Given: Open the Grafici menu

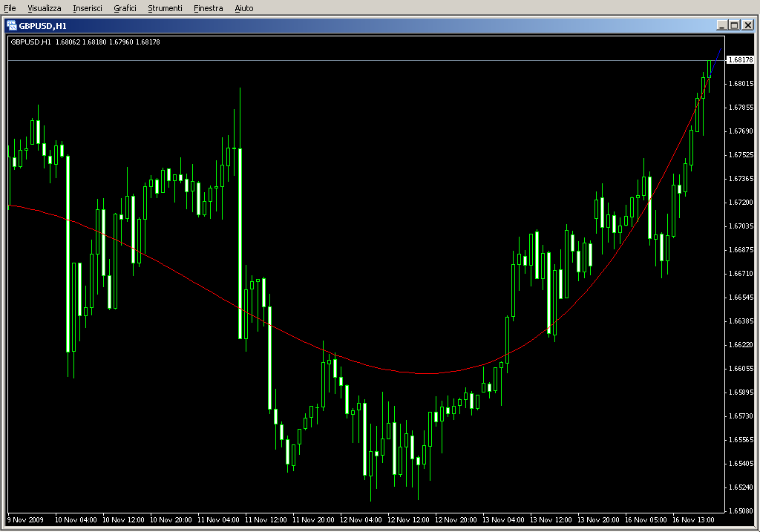Looking at the screenshot, I should 125,8.
